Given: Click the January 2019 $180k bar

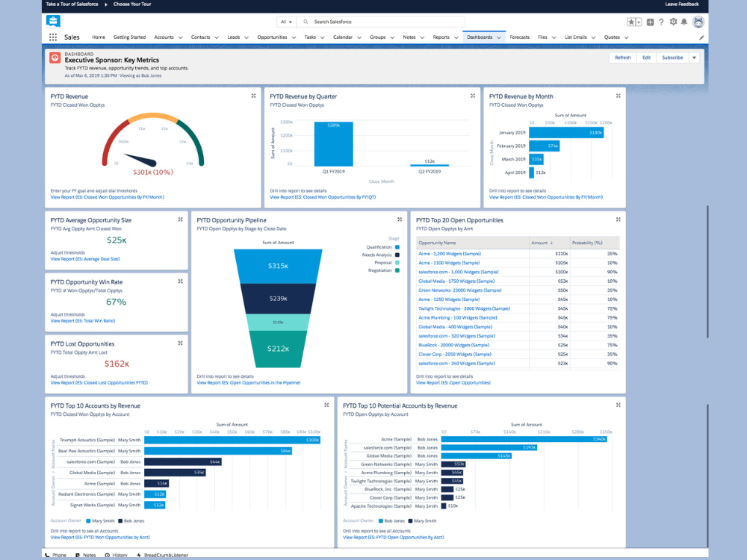Looking at the screenshot, I should click(566, 133).
